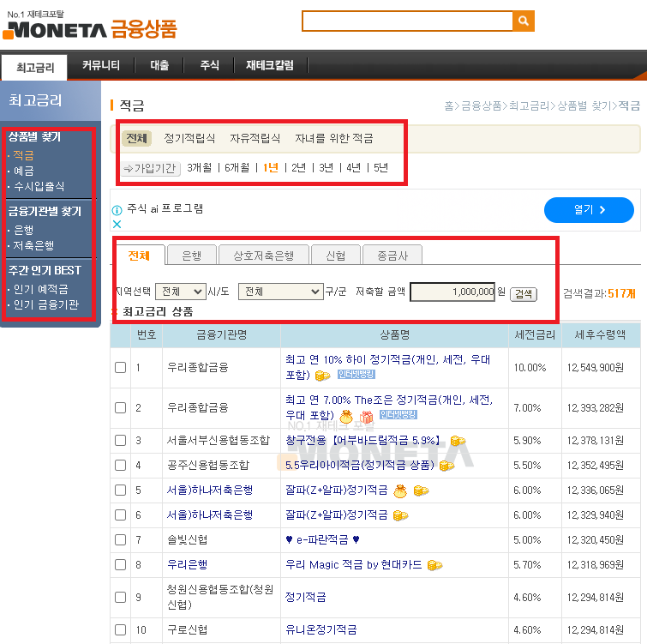Choose the 6개월 term
The width and height of the screenshot is (647, 644).
pyautogui.click(x=237, y=167)
